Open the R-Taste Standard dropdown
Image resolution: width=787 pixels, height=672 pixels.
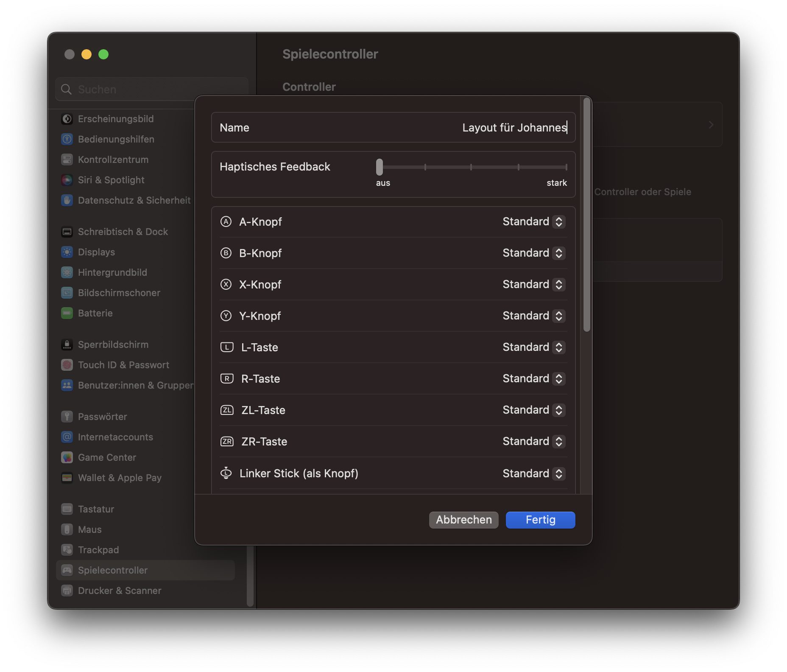point(534,378)
